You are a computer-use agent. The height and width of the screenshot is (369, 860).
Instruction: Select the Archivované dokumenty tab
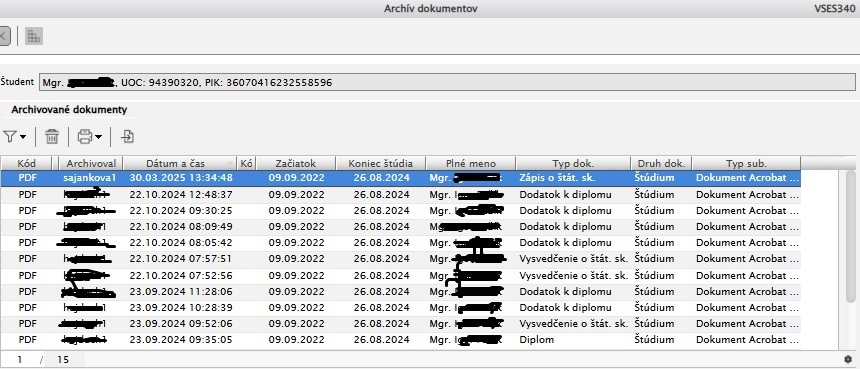point(69,110)
